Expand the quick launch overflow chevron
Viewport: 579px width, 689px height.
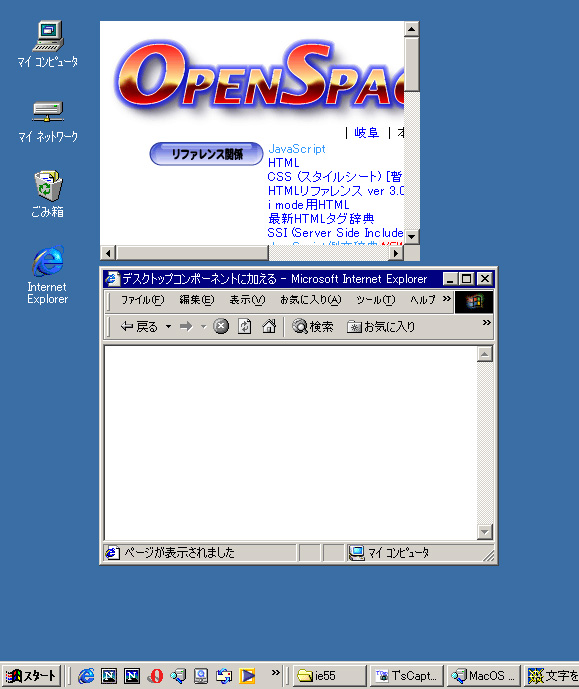pyautogui.click(x=275, y=672)
